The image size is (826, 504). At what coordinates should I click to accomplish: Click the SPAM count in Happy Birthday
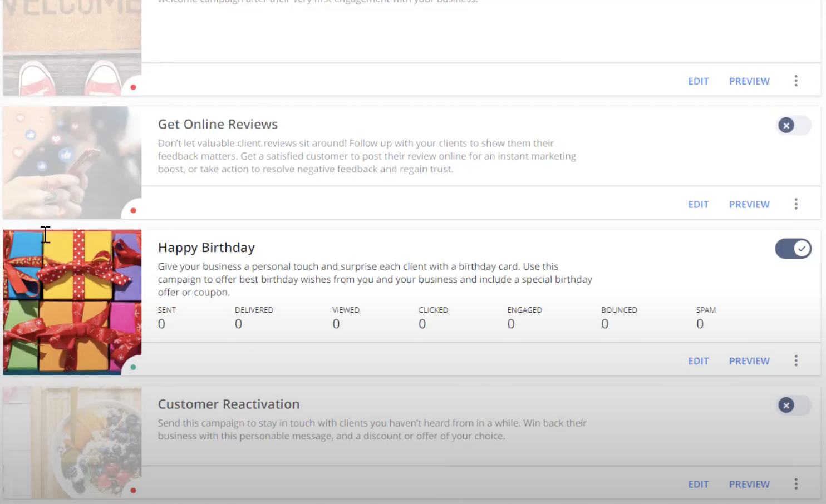click(700, 324)
